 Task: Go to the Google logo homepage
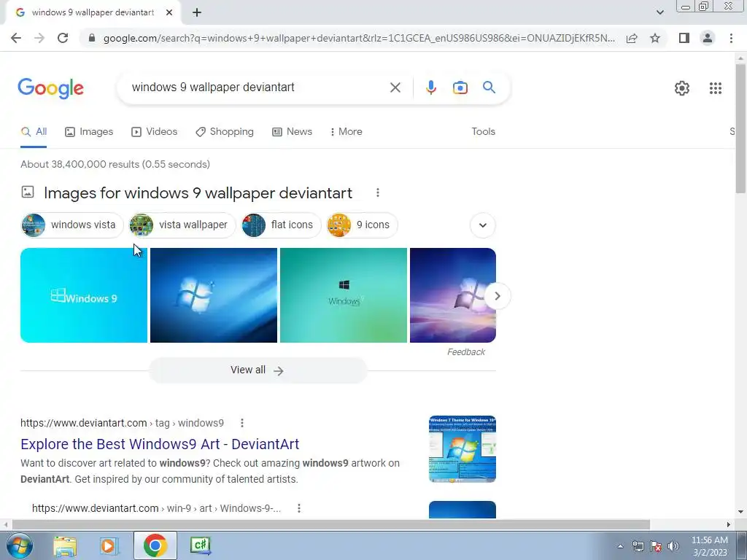pos(51,88)
